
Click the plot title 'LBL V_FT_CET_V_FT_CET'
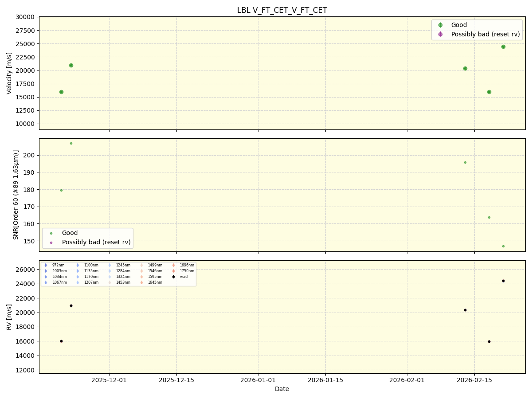coord(282,10)
